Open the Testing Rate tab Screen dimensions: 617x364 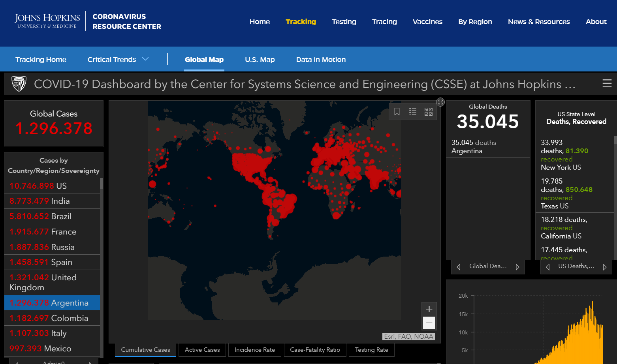point(372,350)
